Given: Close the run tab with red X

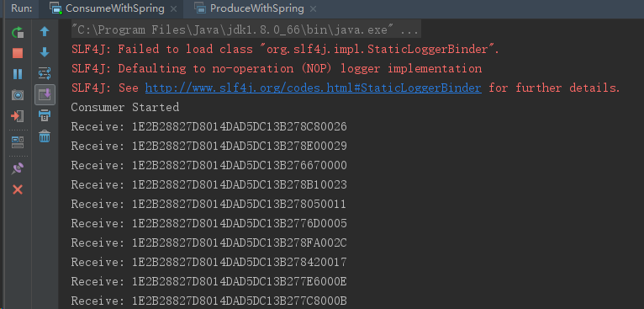Looking at the screenshot, I should 18,189.
